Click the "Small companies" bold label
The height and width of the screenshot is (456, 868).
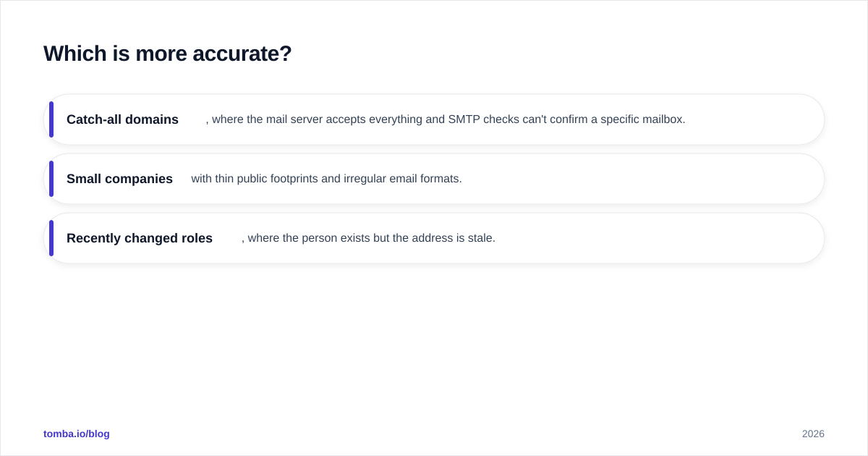(119, 179)
